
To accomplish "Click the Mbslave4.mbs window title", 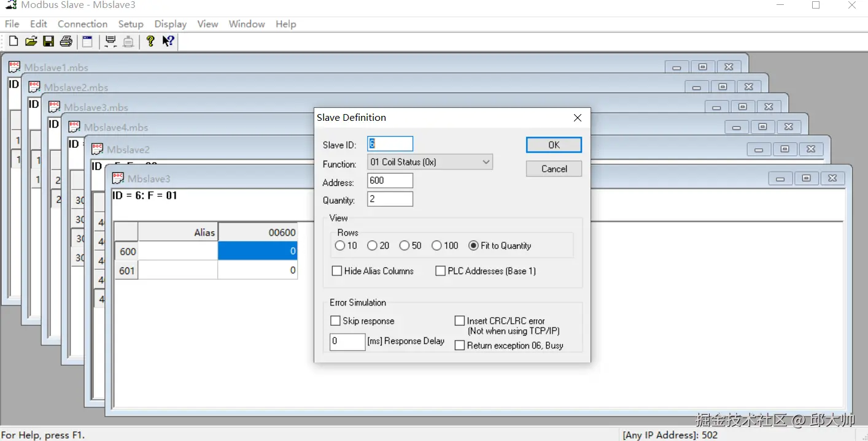I will [116, 128].
